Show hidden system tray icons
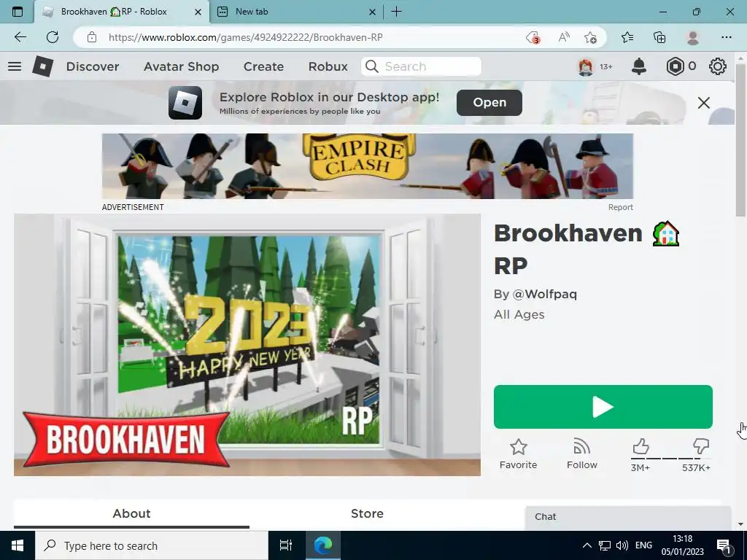The width and height of the screenshot is (747, 560). [587, 545]
